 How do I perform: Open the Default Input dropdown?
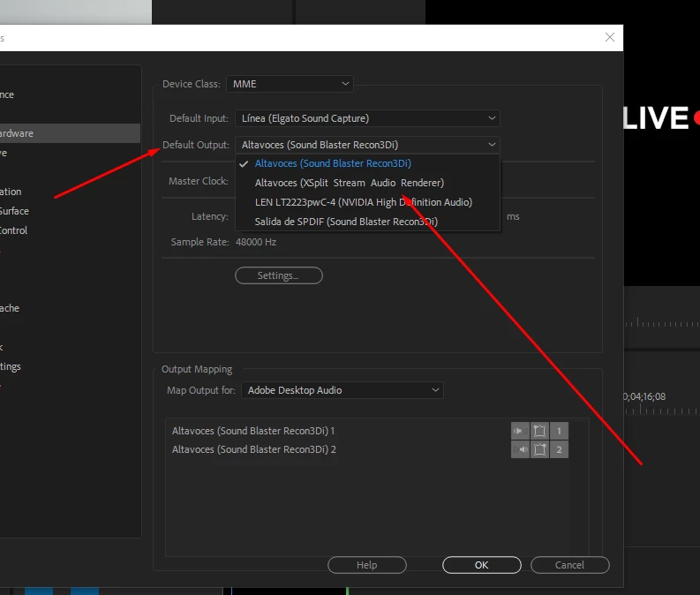(x=367, y=118)
